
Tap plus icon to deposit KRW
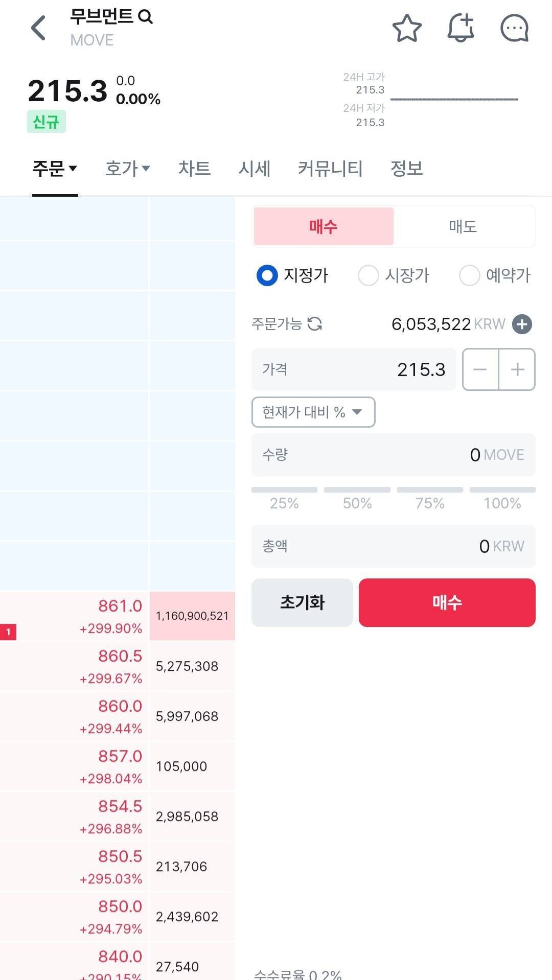point(522,324)
